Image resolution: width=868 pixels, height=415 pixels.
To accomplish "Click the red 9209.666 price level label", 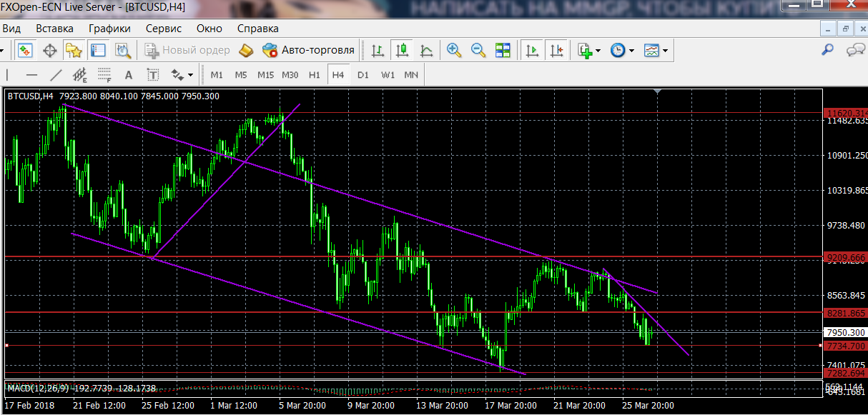I will (844, 257).
